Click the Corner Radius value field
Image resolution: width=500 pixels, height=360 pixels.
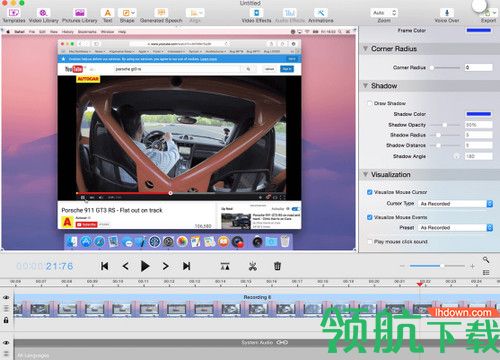tap(479, 67)
